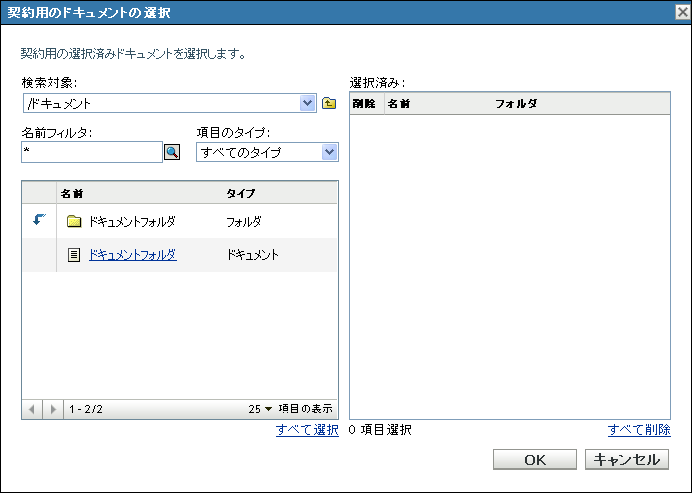This screenshot has width=692, height=493.
Task: Click the フォルダ type cell
Action: click(244, 221)
